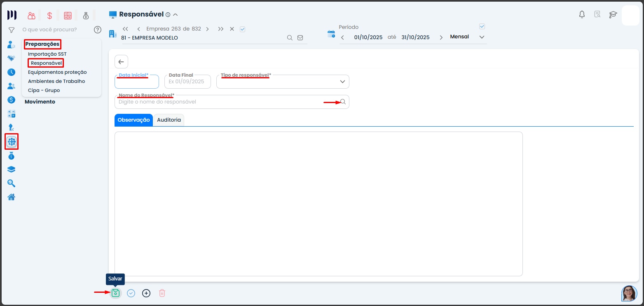Toggle the checkbox next to company navigation
Viewport: 644px width, 306px height.
pyautogui.click(x=242, y=29)
